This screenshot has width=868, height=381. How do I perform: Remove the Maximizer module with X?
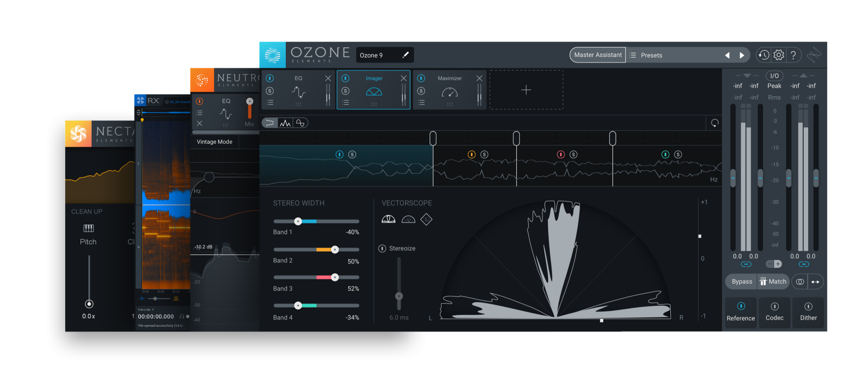pos(479,78)
